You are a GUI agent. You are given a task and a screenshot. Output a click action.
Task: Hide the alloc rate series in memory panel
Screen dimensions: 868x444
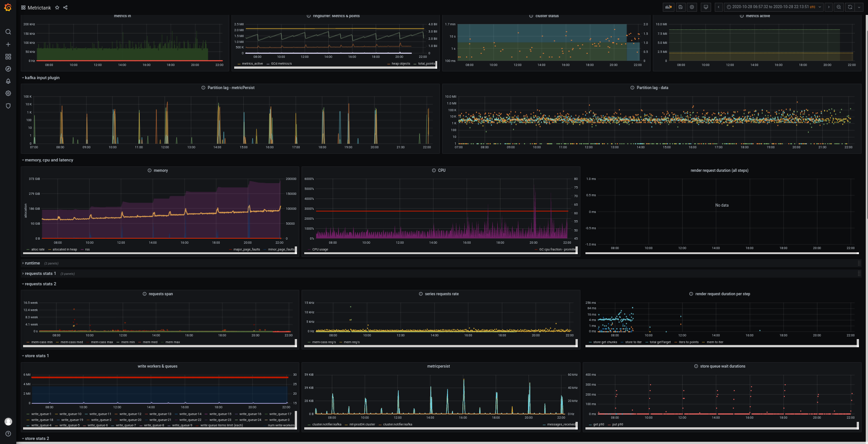(x=38, y=249)
